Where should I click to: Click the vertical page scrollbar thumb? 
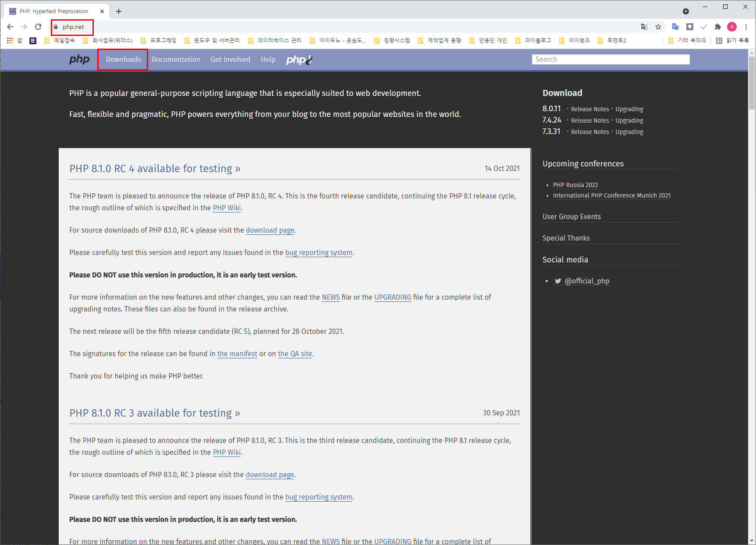tap(752, 83)
